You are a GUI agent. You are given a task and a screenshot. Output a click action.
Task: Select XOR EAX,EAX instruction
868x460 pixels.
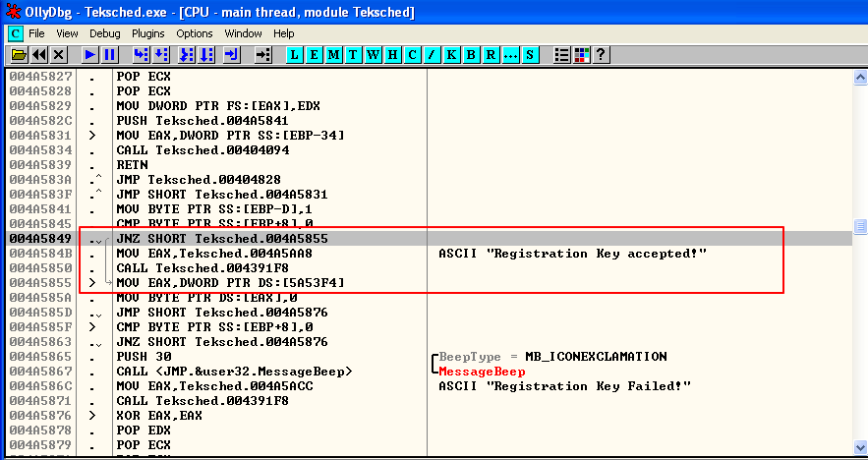(x=159, y=415)
